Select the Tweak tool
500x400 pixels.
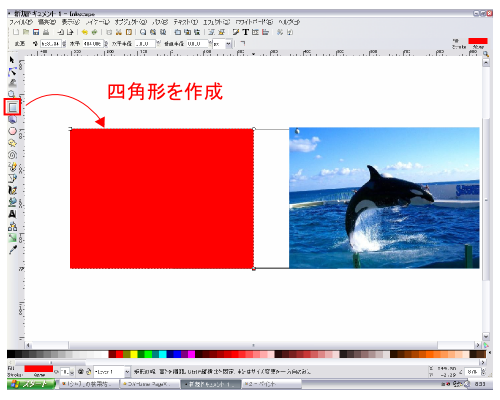12,83
